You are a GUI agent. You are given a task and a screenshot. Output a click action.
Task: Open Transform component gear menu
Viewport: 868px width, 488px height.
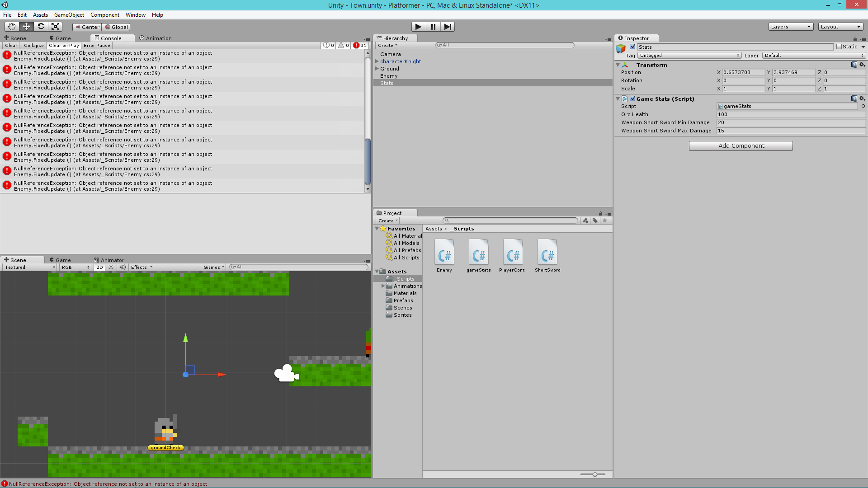[x=862, y=65]
